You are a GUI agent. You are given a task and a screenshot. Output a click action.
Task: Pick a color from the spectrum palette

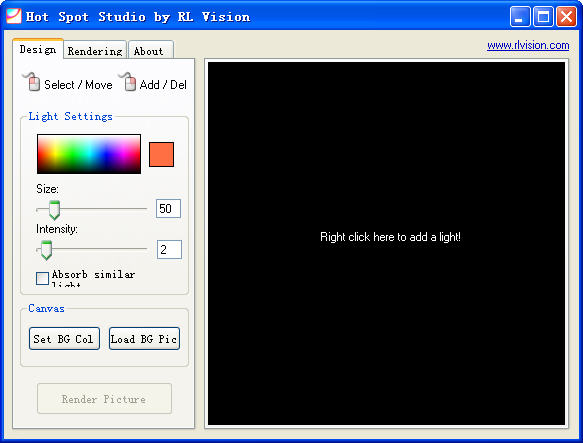point(89,154)
